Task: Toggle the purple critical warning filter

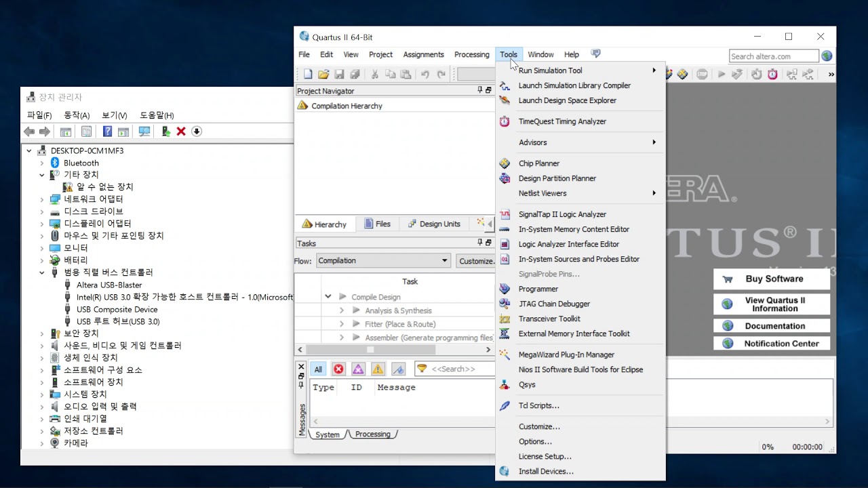Action: (x=358, y=369)
